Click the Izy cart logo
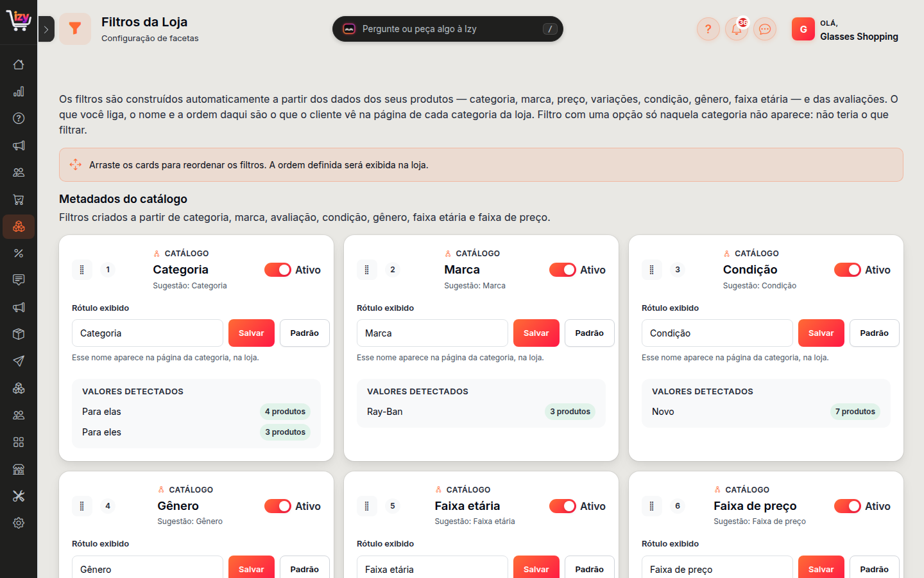Image resolution: width=924 pixels, height=578 pixels. click(19, 21)
